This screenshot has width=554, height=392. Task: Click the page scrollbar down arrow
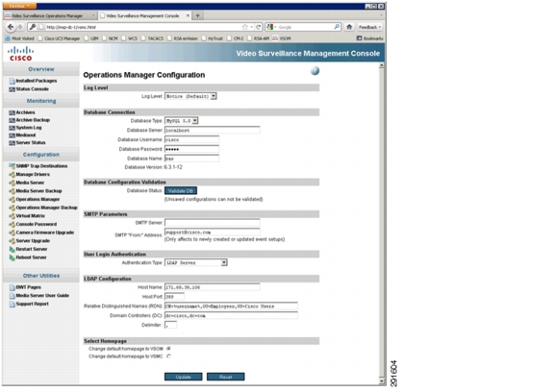click(x=381, y=381)
